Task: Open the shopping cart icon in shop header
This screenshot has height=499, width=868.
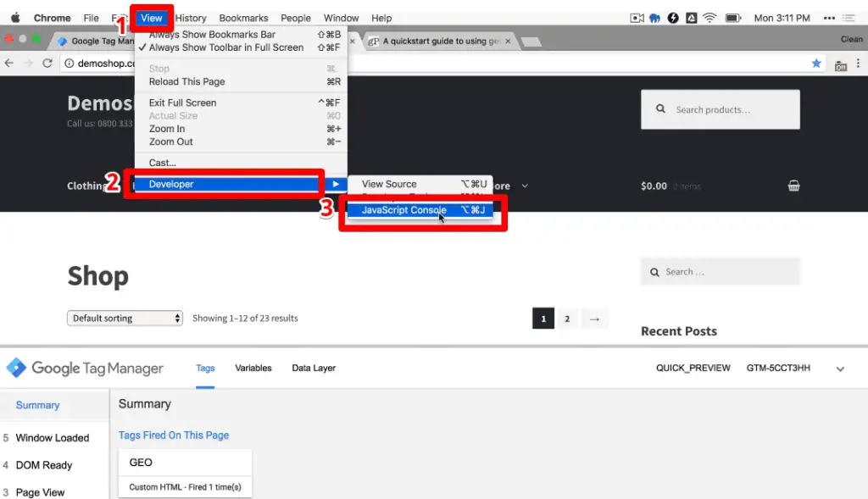Action: pos(793,186)
